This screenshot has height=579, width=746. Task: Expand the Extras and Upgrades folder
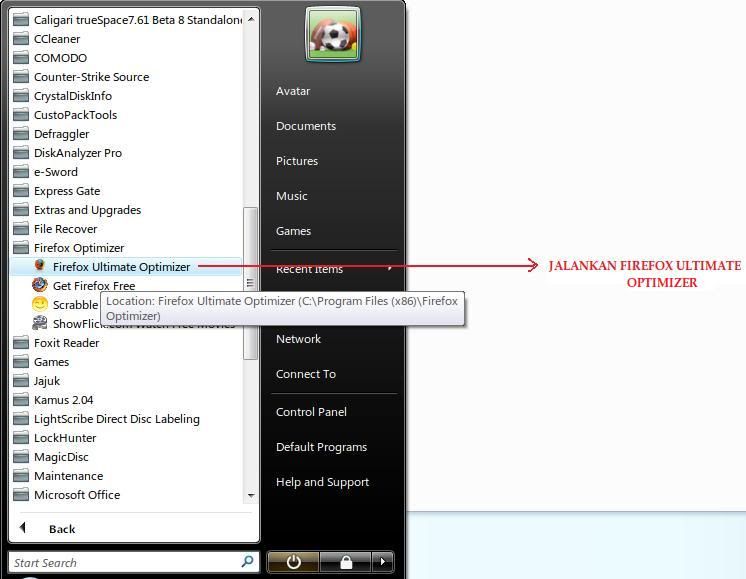point(77,210)
